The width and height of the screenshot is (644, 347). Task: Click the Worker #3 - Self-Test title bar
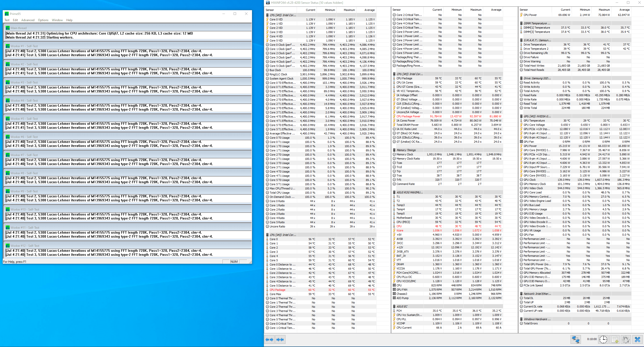pyautogui.click(x=128, y=82)
